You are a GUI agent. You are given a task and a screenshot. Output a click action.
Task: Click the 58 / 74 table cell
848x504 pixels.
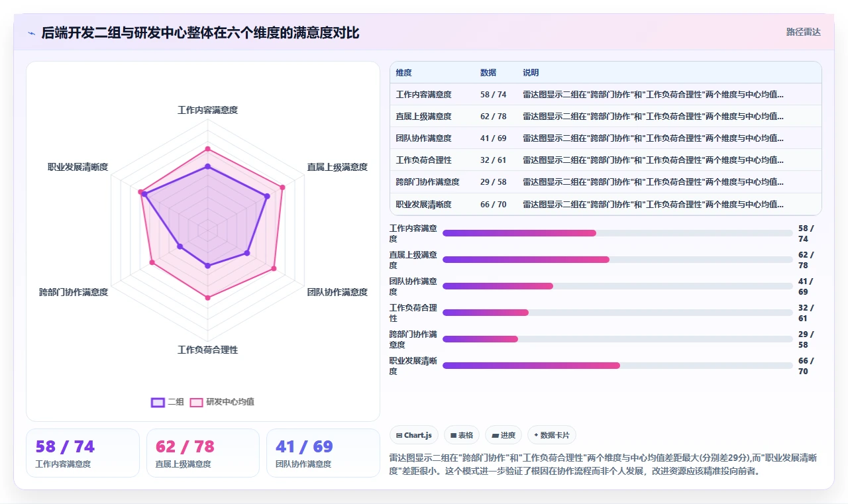tap(493, 95)
